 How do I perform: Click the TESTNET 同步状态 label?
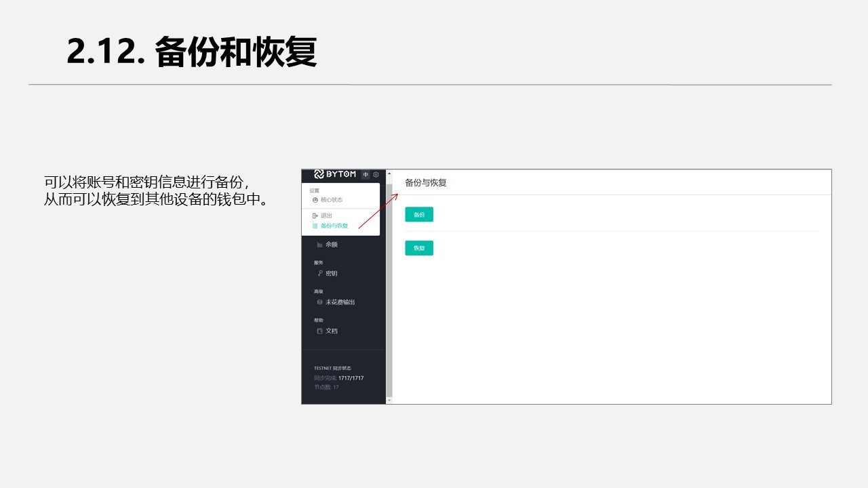tap(332, 368)
